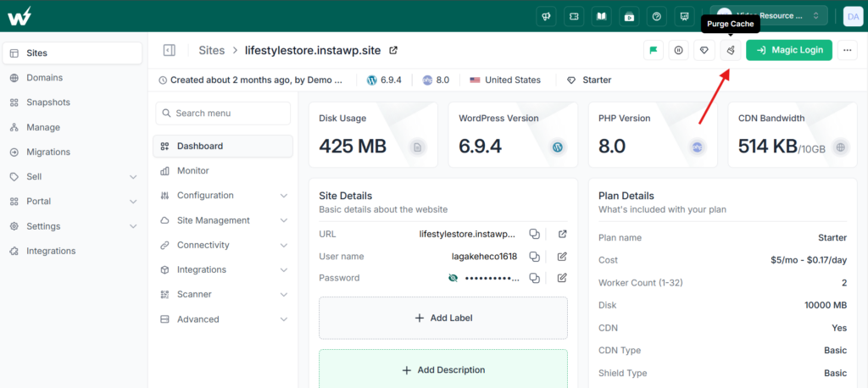Expand the Configuration menu group

click(x=284, y=196)
